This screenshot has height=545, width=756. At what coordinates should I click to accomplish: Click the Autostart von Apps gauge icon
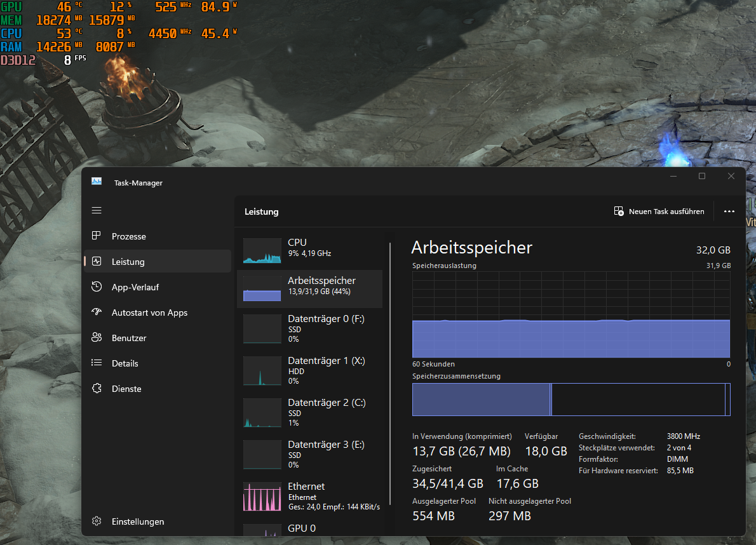[97, 312]
